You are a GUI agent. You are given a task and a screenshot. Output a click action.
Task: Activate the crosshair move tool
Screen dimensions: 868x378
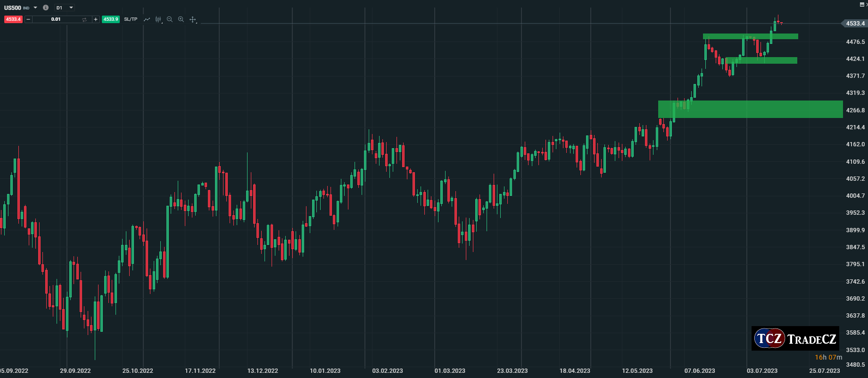(x=193, y=19)
